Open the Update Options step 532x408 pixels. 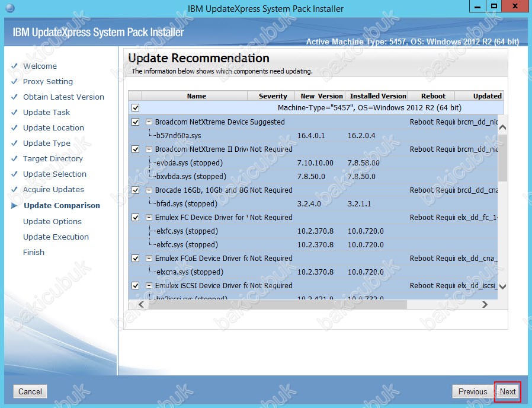52,222
